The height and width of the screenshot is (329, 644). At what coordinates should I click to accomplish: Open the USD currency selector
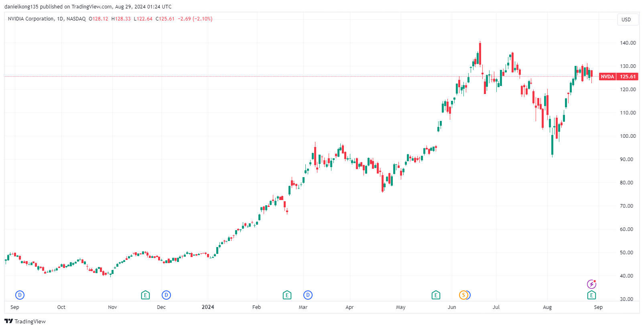coord(626,19)
